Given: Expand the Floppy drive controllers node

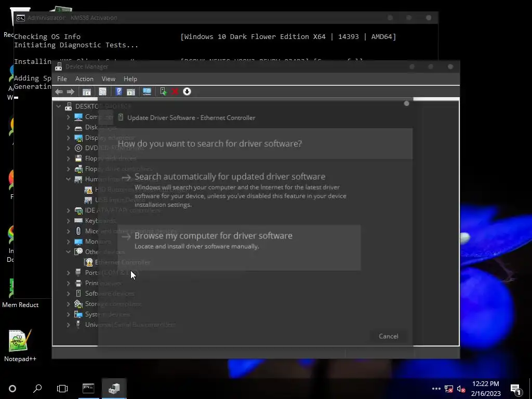Looking at the screenshot, I should coord(68,169).
